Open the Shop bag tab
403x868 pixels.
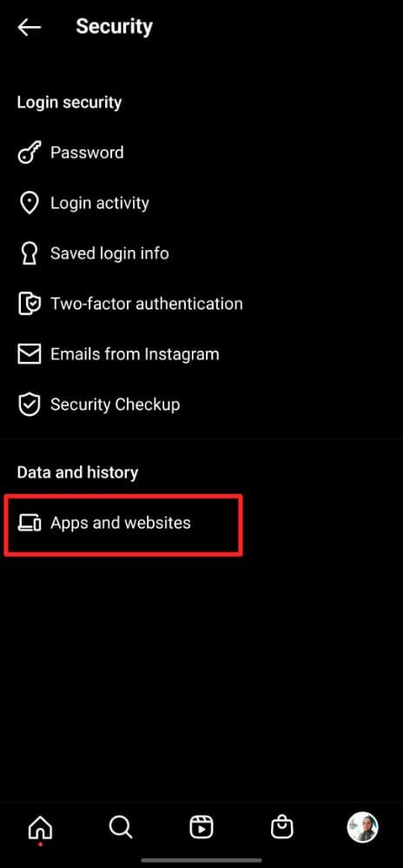[281, 827]
